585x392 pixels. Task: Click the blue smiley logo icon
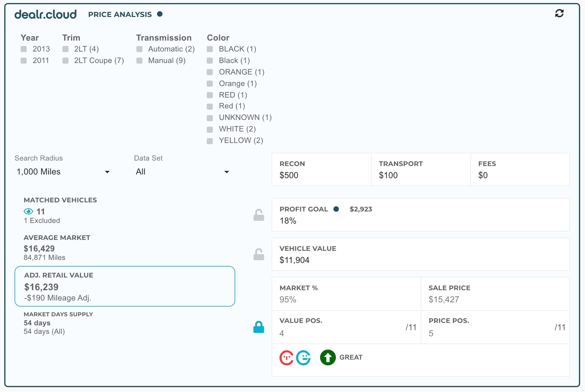click(303, 358)
